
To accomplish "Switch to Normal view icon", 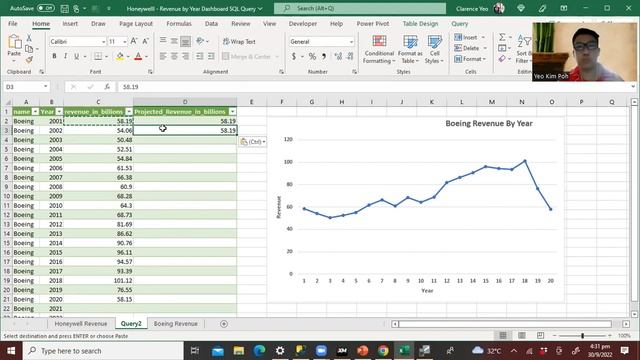I will (x=503, y=336).
